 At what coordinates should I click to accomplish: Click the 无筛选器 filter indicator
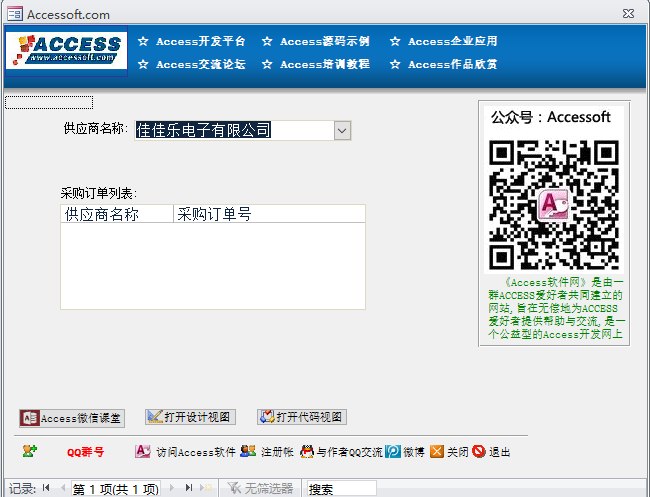(260, 488)
